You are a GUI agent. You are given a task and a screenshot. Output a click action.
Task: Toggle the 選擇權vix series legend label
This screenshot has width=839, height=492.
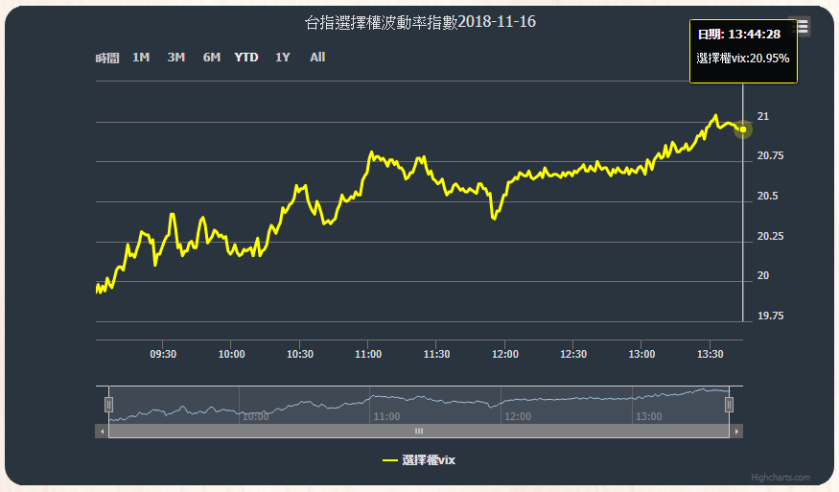(x=429, y=460)
